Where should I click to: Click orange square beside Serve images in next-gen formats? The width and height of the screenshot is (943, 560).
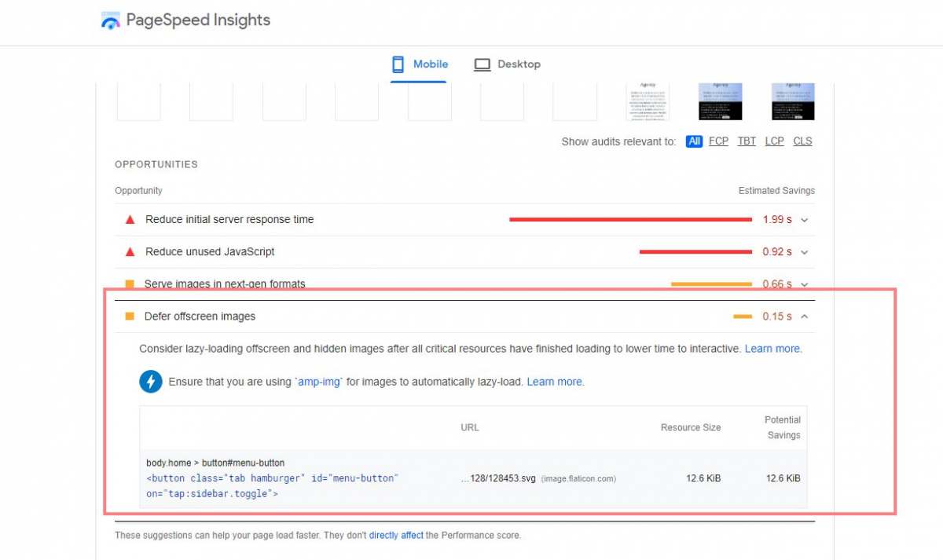(x=130, y=284)
